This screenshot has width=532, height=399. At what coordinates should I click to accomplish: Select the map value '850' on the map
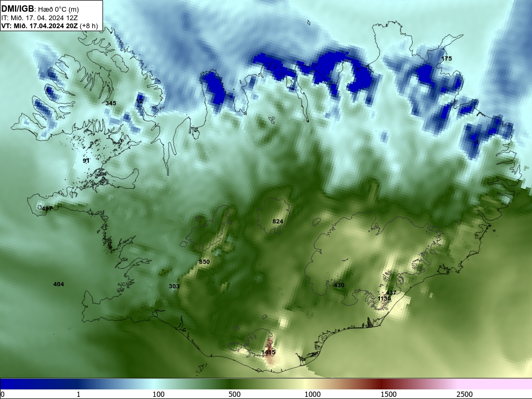click(204, 262)
